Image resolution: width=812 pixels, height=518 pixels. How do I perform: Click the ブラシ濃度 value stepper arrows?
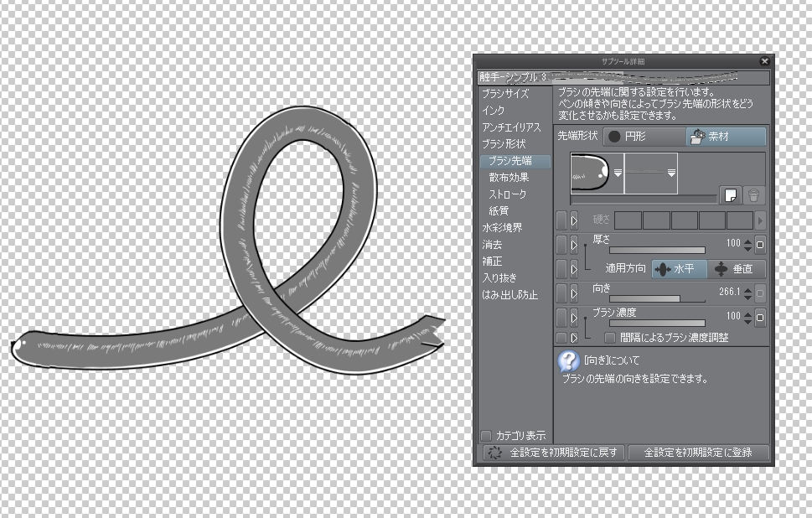pyautogui.click(x=747, y=317)
